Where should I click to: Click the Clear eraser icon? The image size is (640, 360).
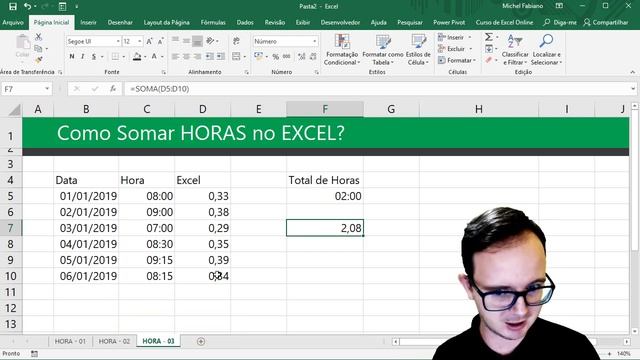(x=489, y=60)
